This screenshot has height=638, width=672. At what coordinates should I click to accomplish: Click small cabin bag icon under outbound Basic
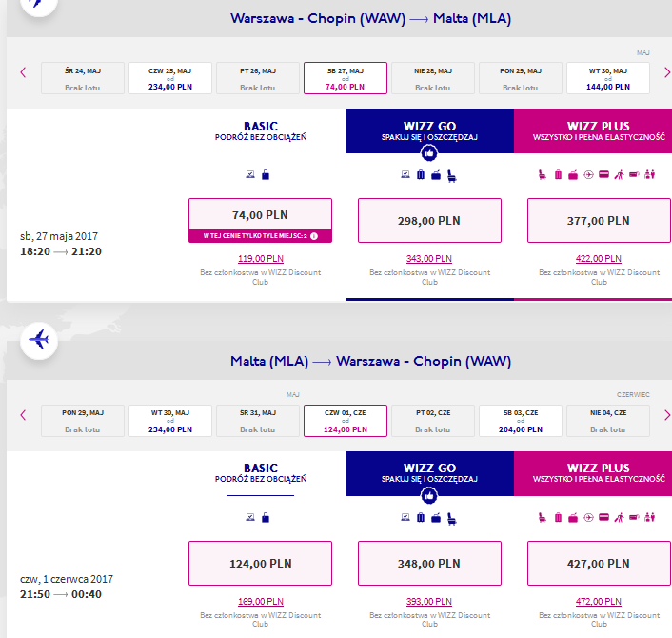pos(266,174)
